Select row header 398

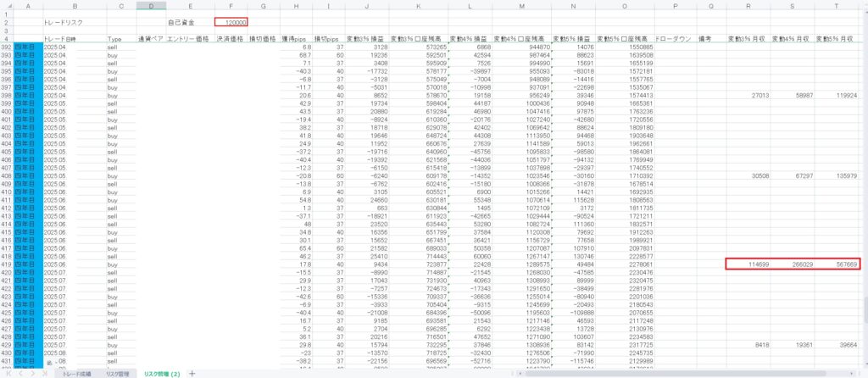click(7, 96)
